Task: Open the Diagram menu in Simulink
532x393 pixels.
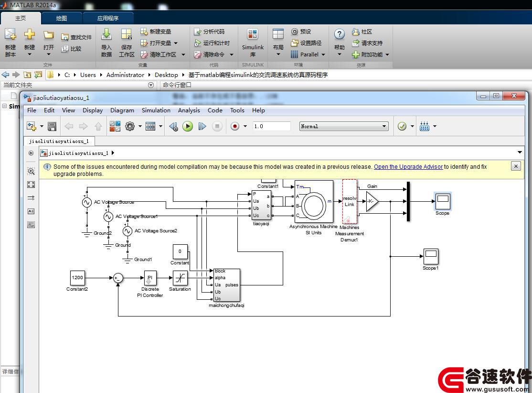Action: 122,110
